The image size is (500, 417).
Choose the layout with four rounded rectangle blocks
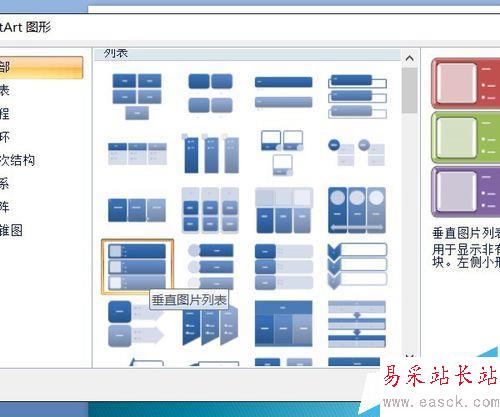pyautogui.click(x=210, y=94)
